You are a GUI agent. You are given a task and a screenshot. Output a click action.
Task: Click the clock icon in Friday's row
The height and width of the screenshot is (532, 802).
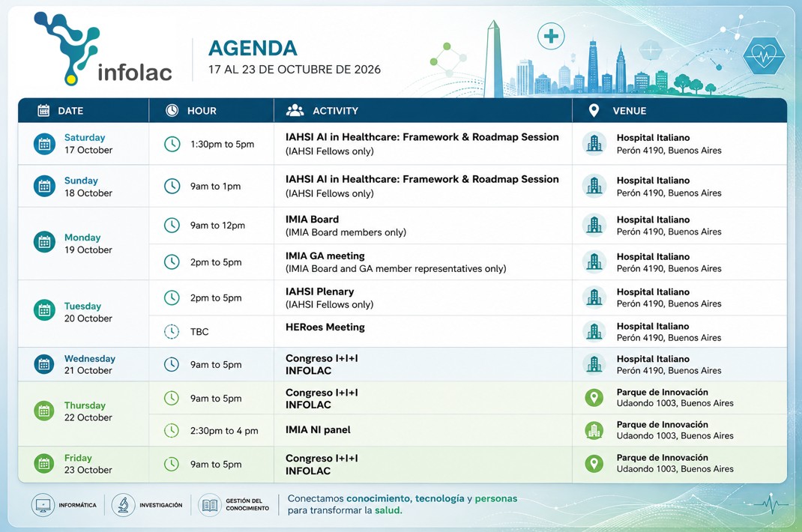pyautogui.click(x=172, y=464)
